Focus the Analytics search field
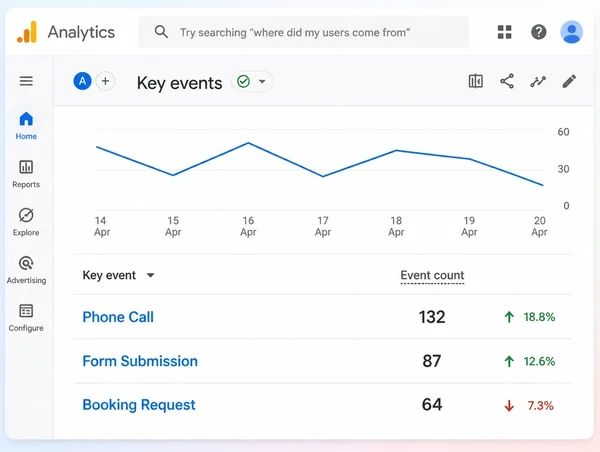600x452 pixels. [x=303, y=32]
